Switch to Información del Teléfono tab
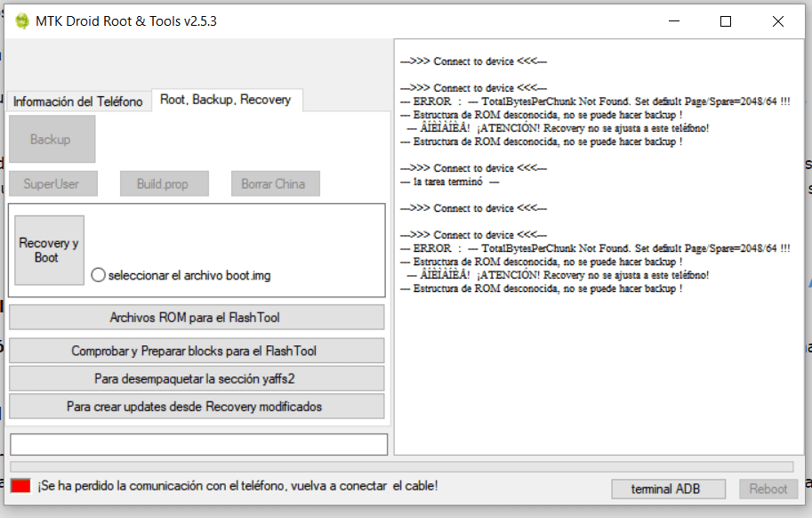 (x=77, y=101)
